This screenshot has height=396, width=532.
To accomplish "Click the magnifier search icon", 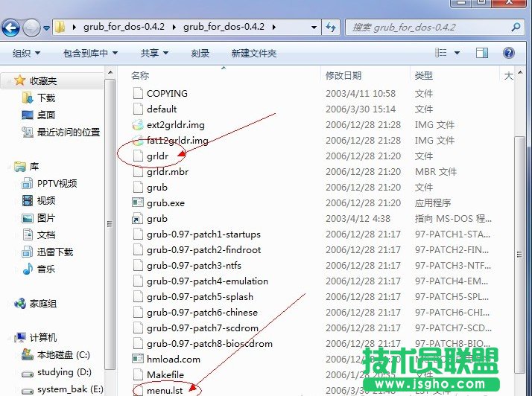I will 516,27.
